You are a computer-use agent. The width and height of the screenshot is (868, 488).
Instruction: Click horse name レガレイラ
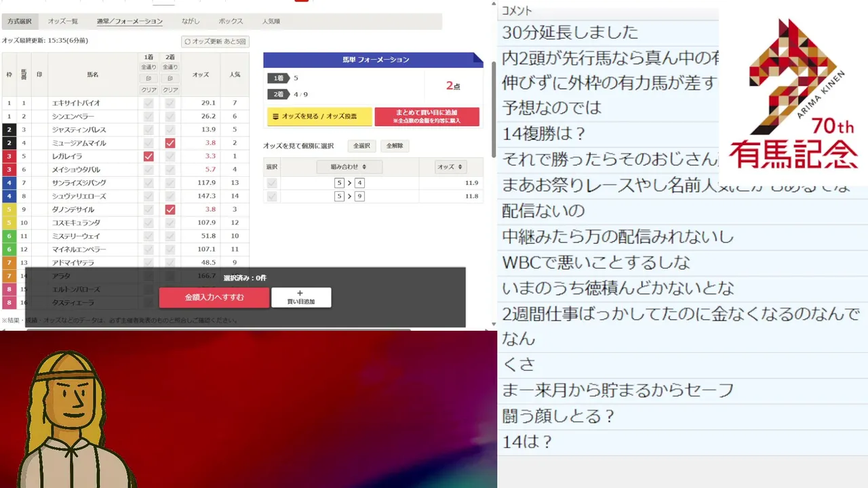tap(67, 156)
